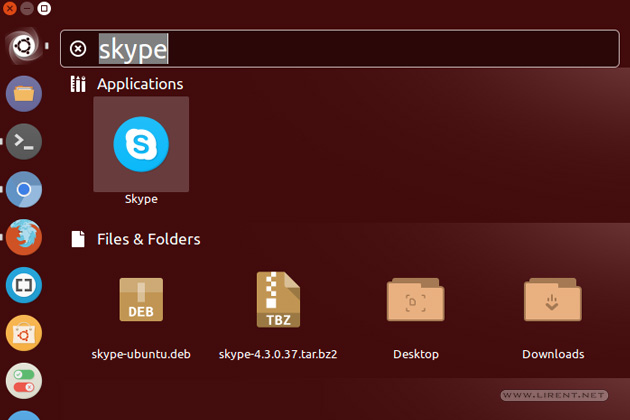Click the Skype label under the app icon
This screenshot has height=420, width=630.
[141, 199]
